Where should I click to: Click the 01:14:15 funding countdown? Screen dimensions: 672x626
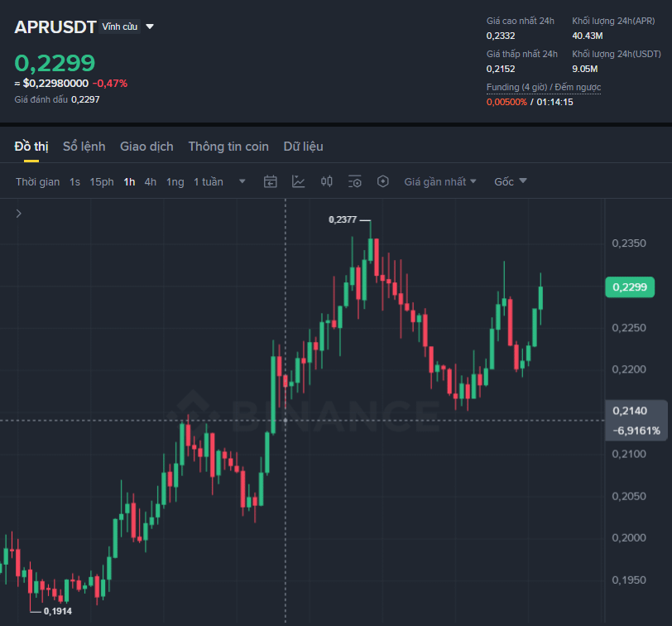click(554, 102)
